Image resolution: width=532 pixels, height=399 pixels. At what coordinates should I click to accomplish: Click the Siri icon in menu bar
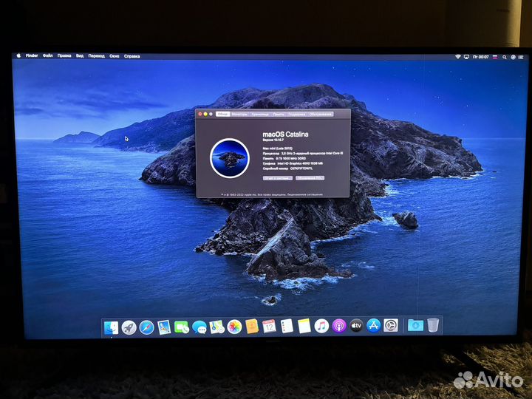pos(513,58)
